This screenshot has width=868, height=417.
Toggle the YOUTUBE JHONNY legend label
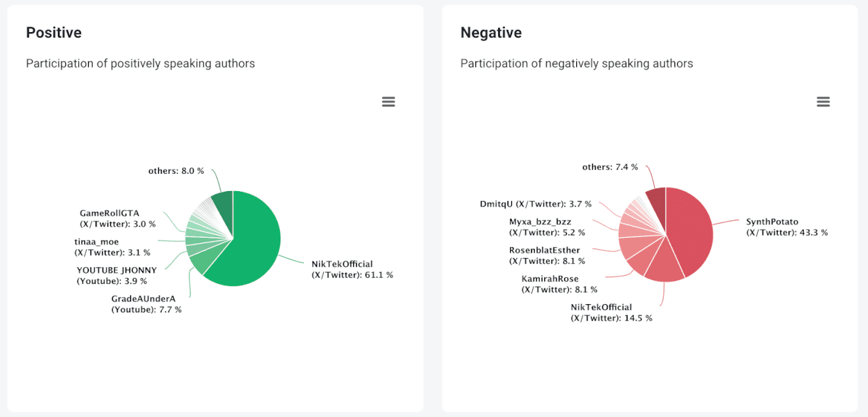[116, 274]
